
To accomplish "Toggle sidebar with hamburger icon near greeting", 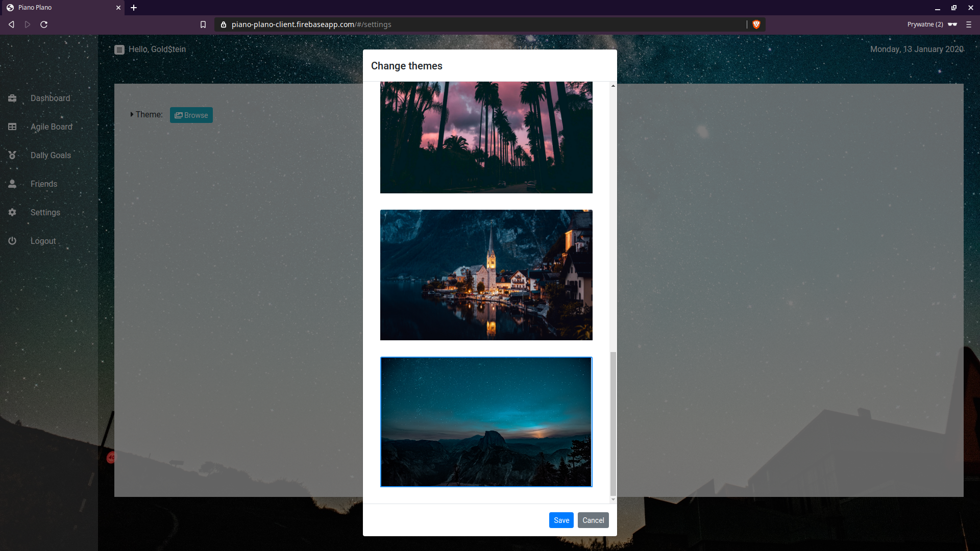I will (x=119, y=49).
